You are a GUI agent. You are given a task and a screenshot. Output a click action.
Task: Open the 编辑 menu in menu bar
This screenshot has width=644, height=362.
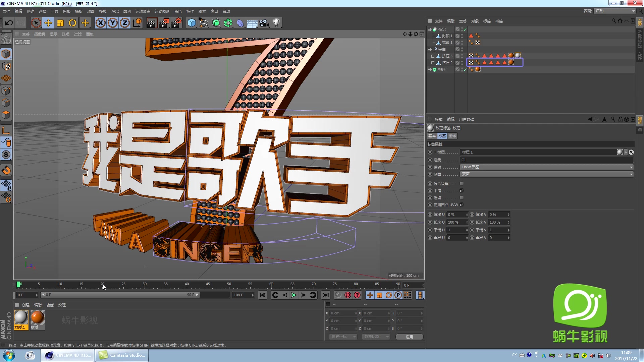click(x=18, y=11)
